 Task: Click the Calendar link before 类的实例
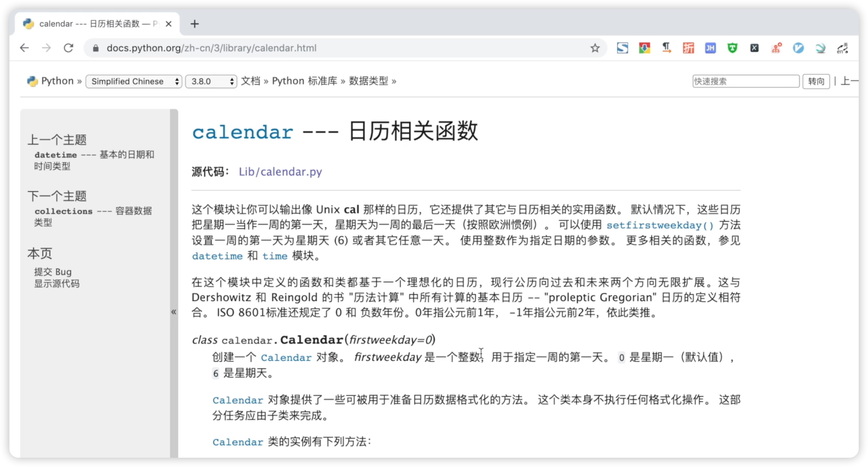[x=237, y=442]
